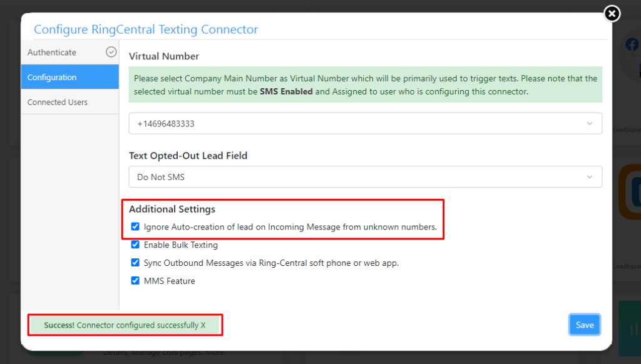Click the Save button

click(x=584, y=325)
